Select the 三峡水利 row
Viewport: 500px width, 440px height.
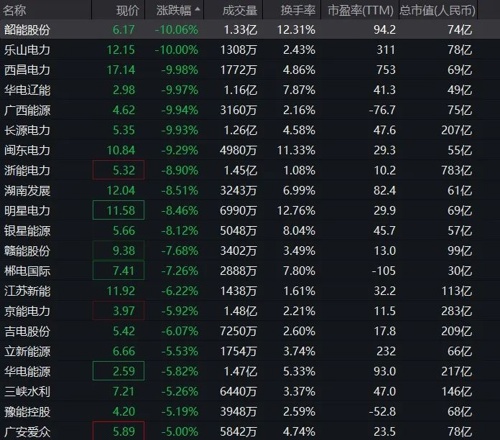(238, 391)
